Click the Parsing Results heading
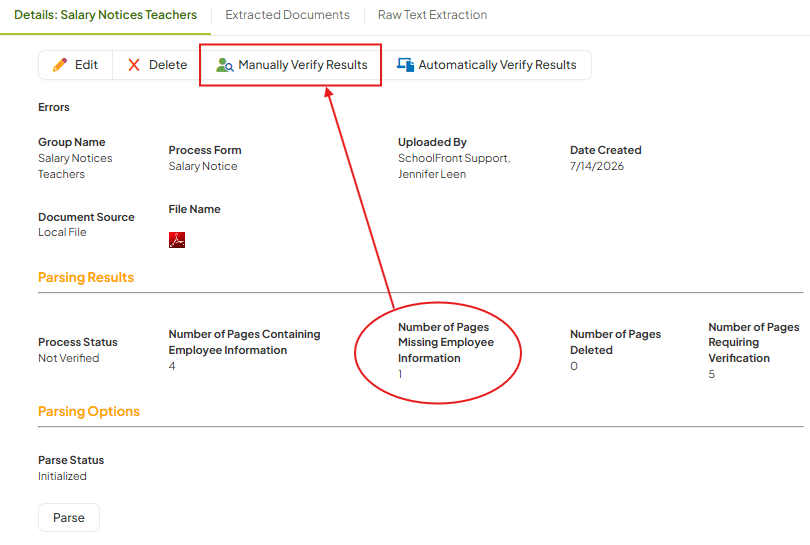The height and width of the screenshot is (545, 810). pos(86,277)
